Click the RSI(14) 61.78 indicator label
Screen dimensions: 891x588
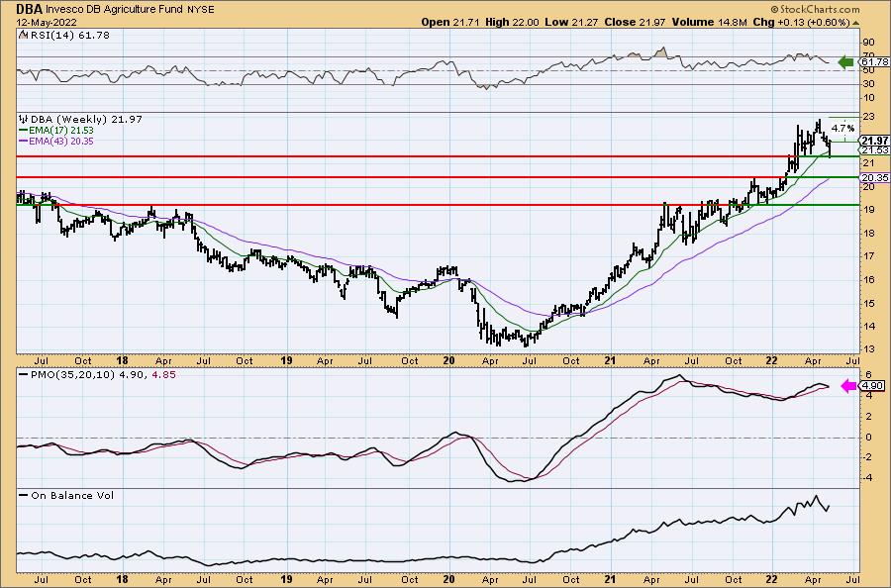[68, 36]
